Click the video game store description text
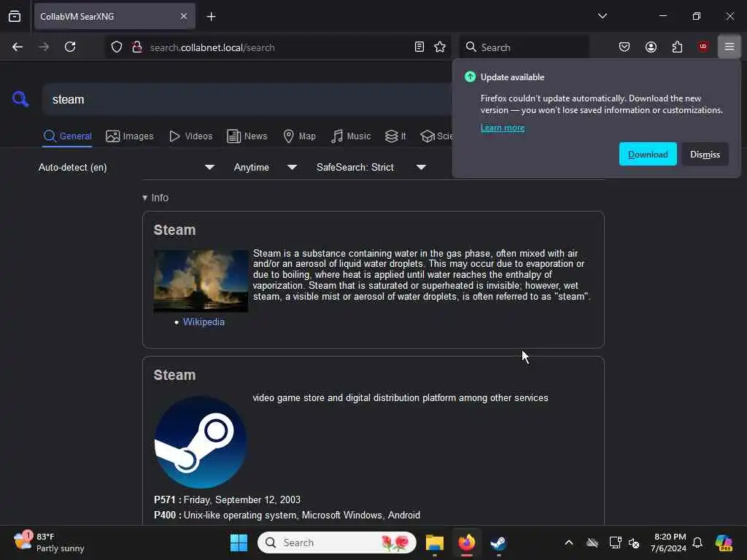 [400, 397]
